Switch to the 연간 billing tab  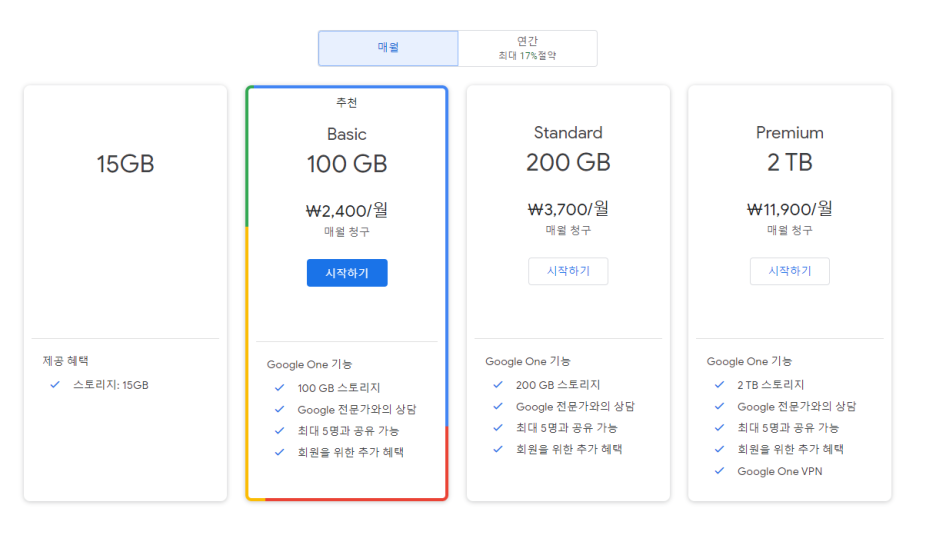tap(528, 48)
